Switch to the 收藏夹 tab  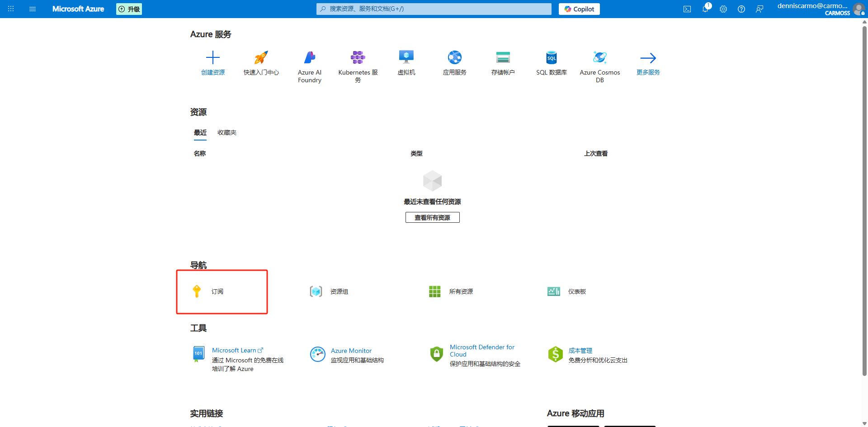[x=227, y=132]
